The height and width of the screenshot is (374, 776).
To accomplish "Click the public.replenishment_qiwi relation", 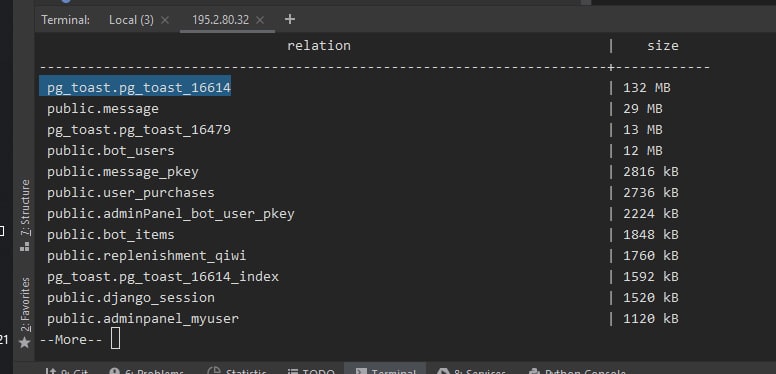I will [146, 256].
